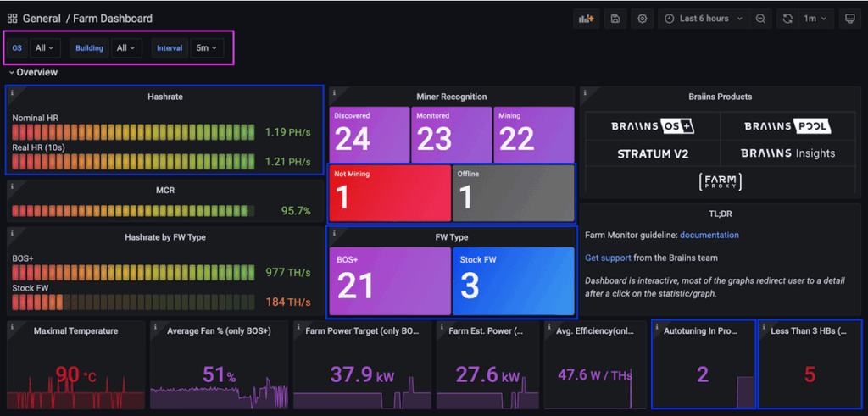Click the Get support link
868x416 pixels.
coord(609,258)
